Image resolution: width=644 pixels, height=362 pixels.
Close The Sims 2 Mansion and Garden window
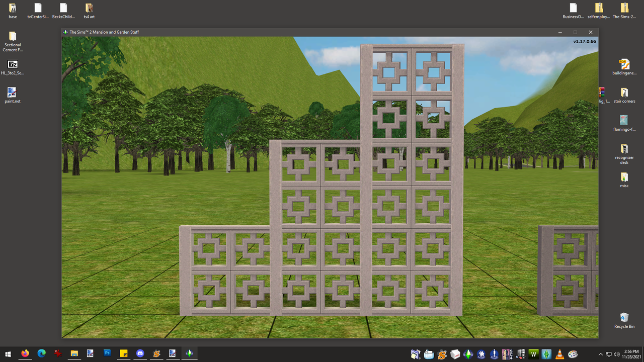[591, 32]
